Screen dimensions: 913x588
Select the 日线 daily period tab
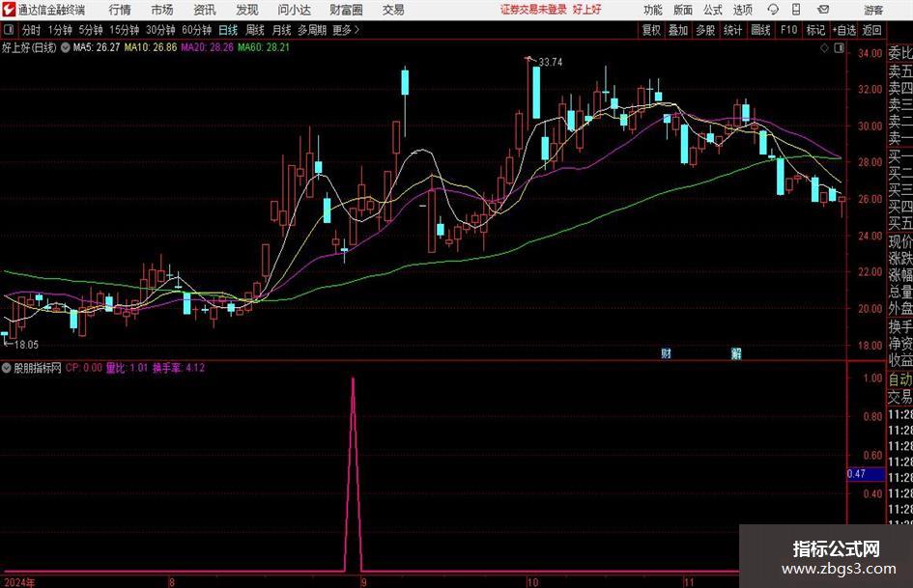click(228, 30)
